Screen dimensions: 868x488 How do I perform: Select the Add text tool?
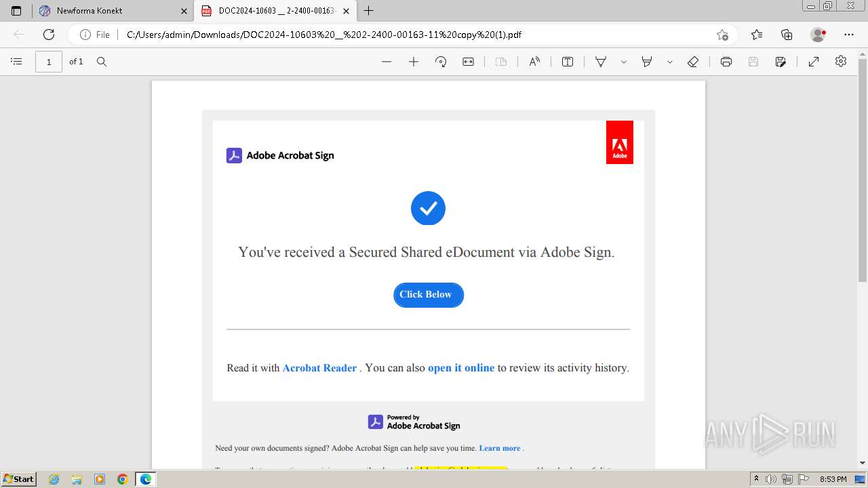tap(568, 62)
